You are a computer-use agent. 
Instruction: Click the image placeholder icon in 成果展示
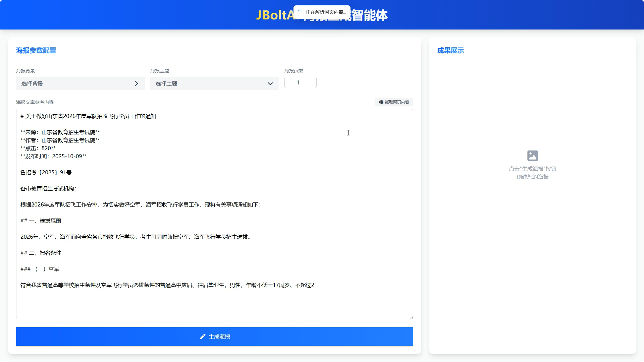(533, 156)
